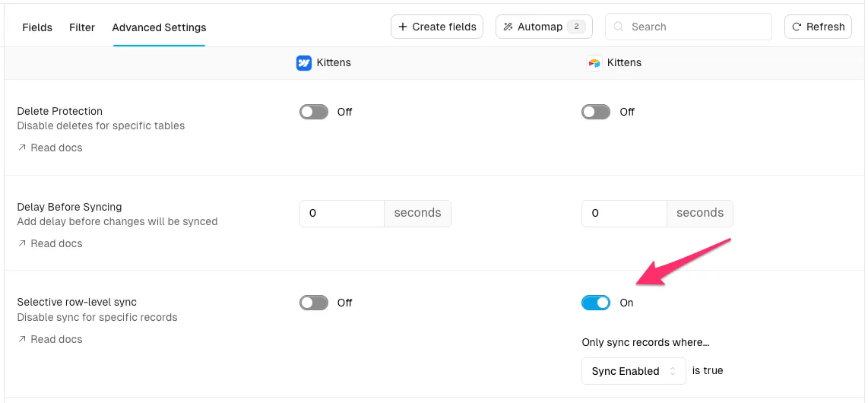
Task: Click the Webflow logo icon beside Kittens
Action: (x=304, y=62)
